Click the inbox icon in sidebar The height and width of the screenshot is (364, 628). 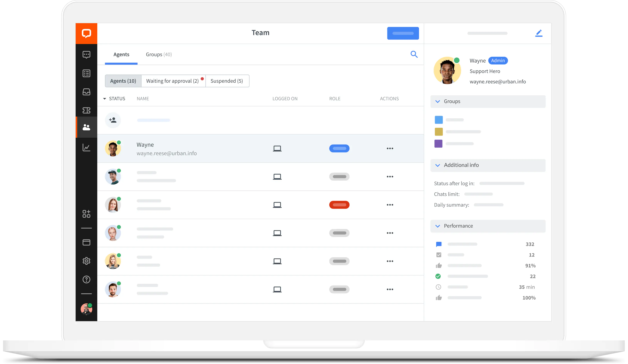(86, 92)
